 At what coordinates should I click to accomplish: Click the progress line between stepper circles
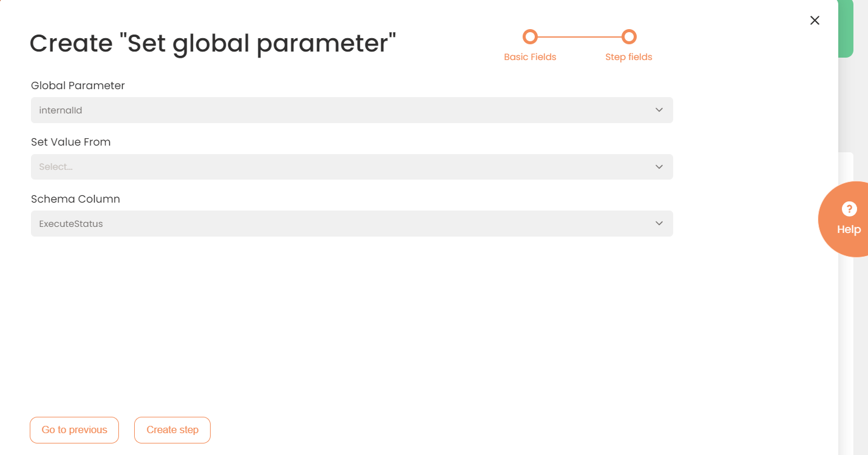coord(580,37)
